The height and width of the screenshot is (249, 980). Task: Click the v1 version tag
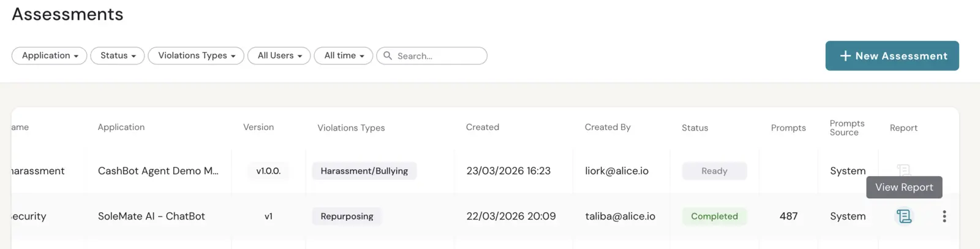click(x=268, y=216)
